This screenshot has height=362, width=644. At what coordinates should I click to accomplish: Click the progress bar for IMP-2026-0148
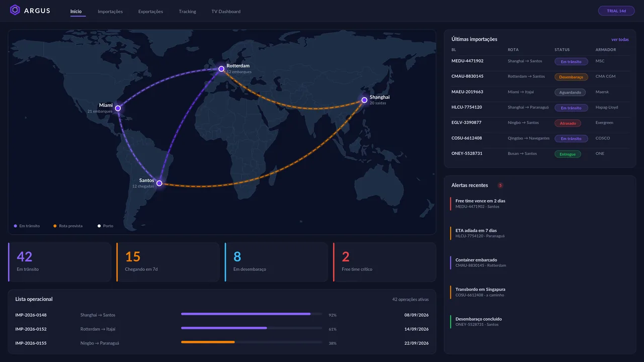(252, 314)
